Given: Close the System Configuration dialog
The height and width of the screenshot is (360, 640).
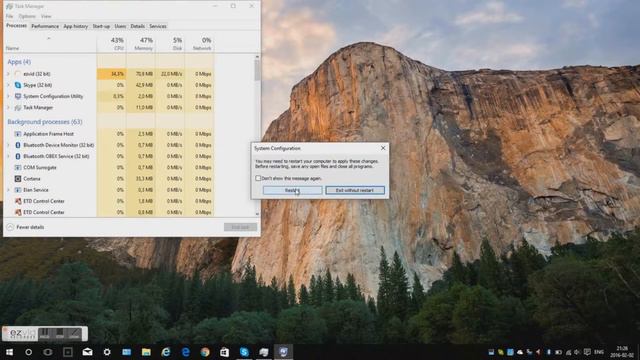Looking at the screenshot, I should coord(383,148).
